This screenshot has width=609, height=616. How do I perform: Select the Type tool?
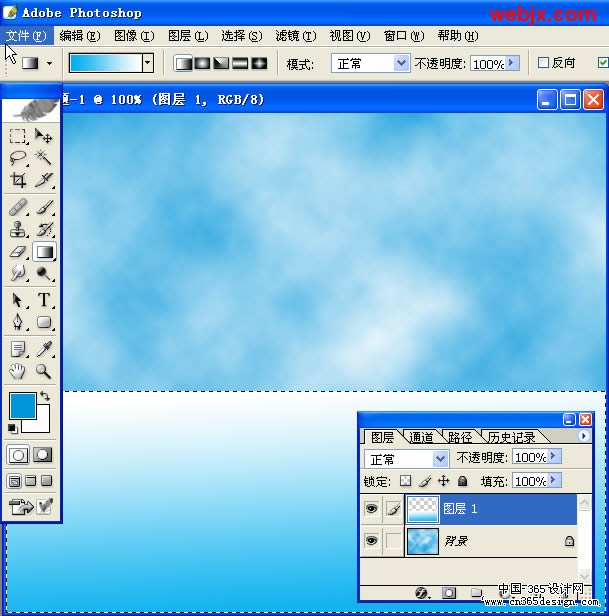coord(43,300)
